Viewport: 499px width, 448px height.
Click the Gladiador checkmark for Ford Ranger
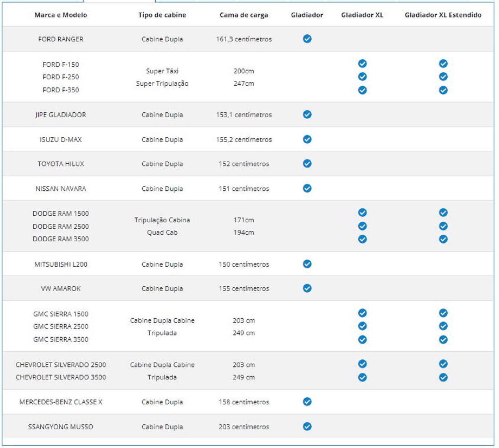[x=307, y=39]
